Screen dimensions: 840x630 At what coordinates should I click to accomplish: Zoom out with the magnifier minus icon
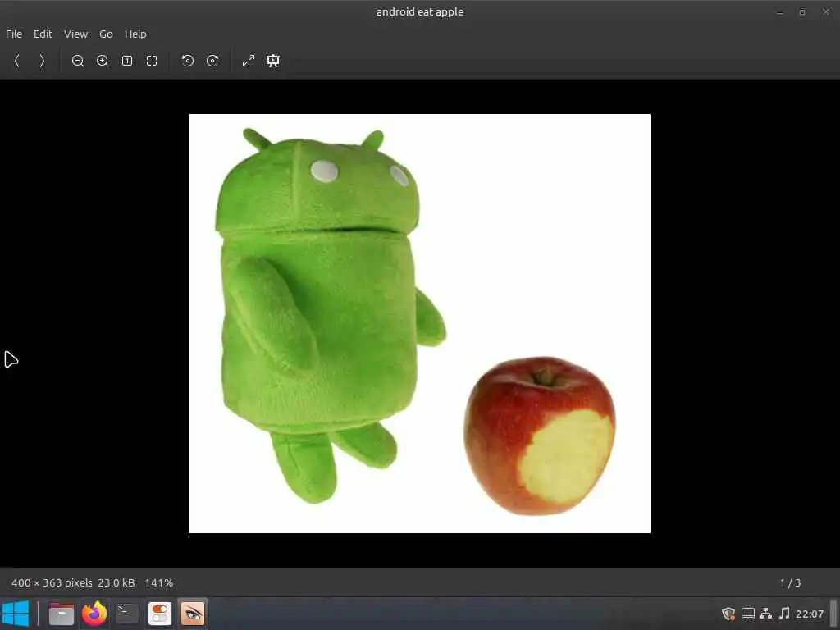(x=78, y=61)
